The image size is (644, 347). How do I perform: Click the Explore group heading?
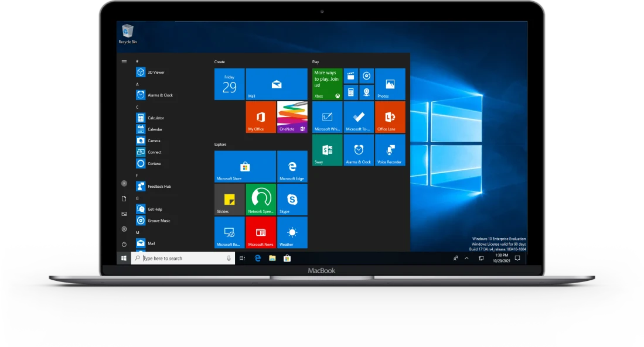pyautogui.click(x=220, y=145)
